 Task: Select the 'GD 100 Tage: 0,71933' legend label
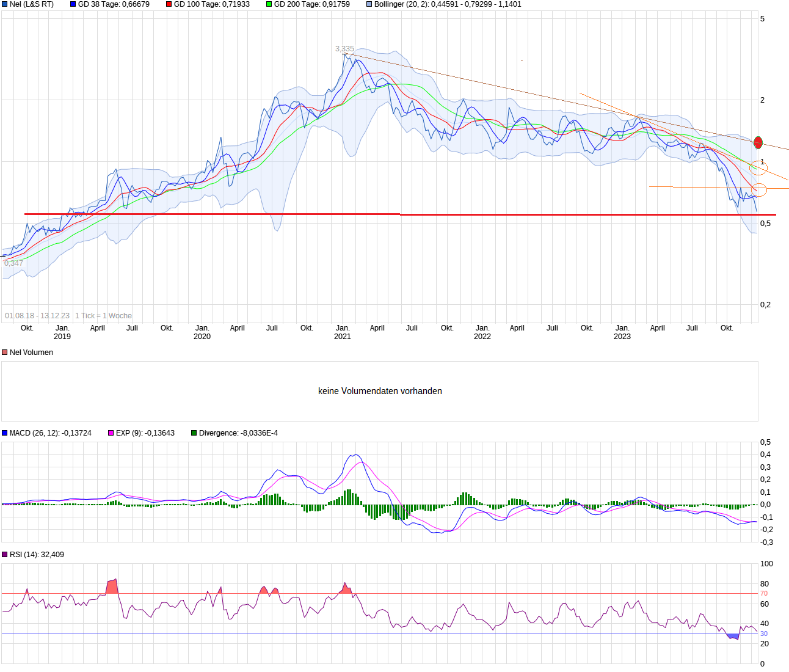click(x=212, y=4)
